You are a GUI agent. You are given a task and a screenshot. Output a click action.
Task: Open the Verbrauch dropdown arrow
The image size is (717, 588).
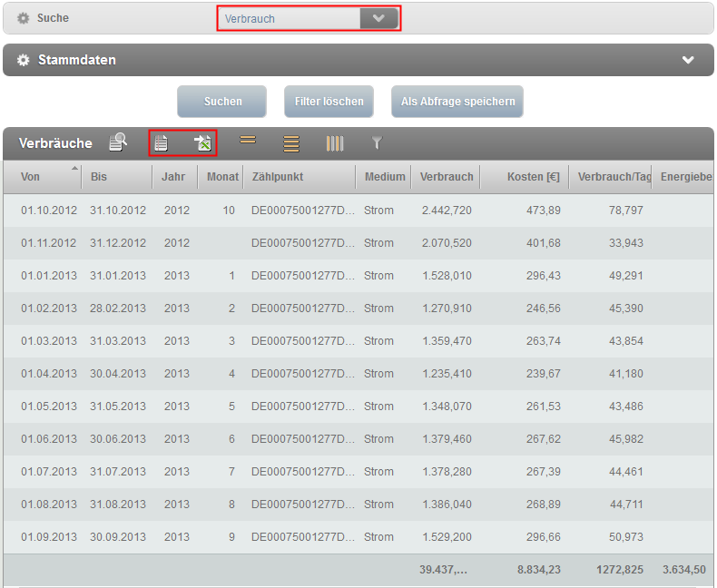pos(378,18)
